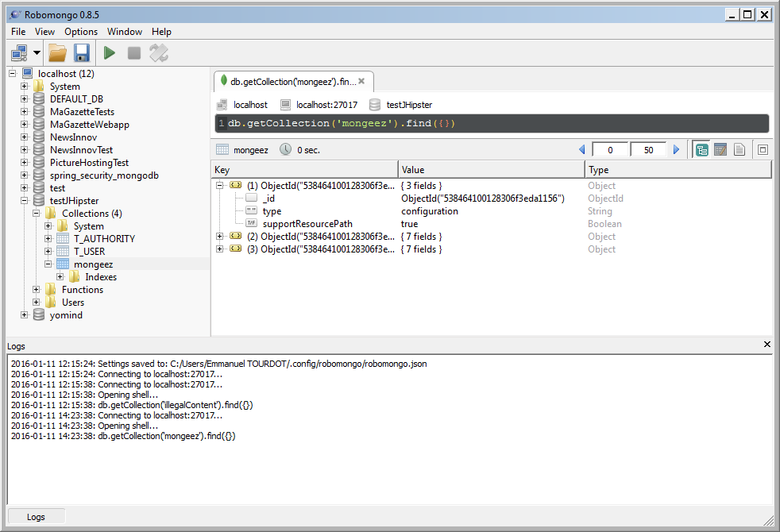Screen dimensions: 780x532
Task: Click the clock icon beside 0 sec.
Action: point(285,149)
